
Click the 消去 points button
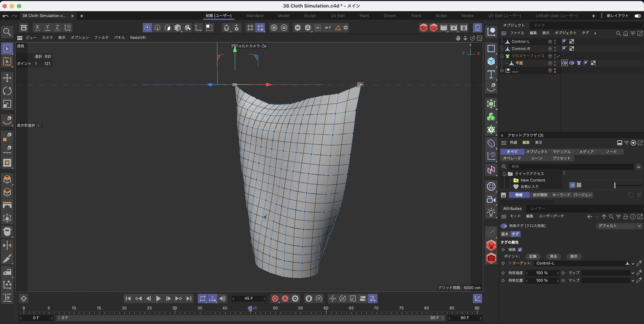pos(553,256)
